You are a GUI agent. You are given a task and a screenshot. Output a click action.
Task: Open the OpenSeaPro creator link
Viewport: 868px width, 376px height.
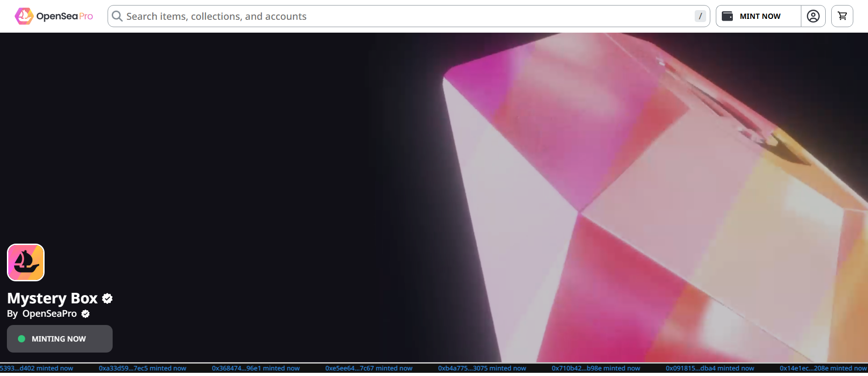(x=50, y=313)
